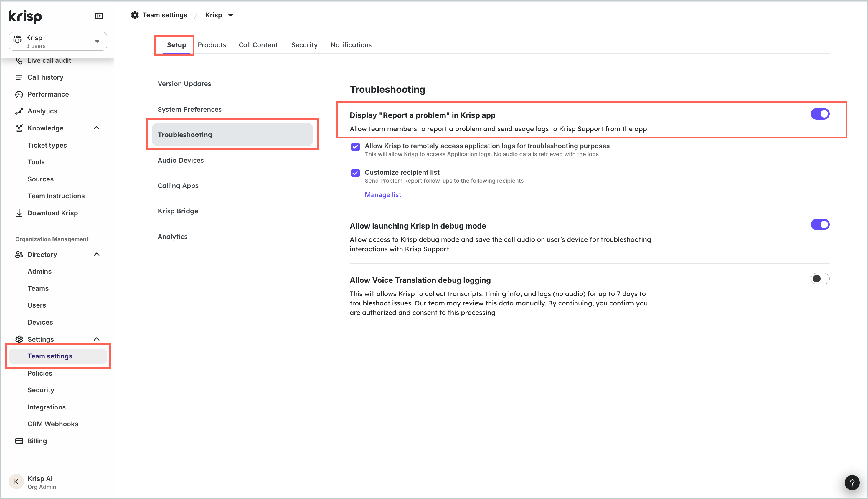The width and height of the screenshot is (868, 499).
Task: Click the Billing card icon
Action: coord(19,441)
